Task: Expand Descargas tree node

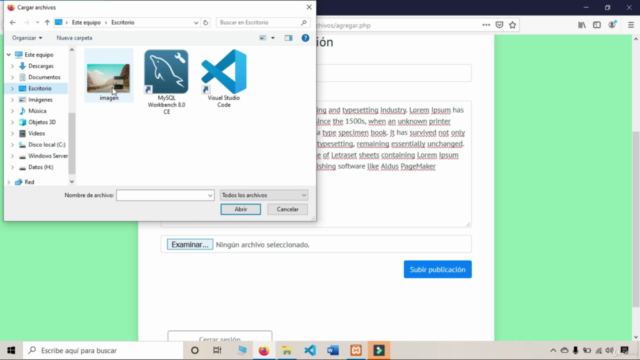Action: point(12,66)
